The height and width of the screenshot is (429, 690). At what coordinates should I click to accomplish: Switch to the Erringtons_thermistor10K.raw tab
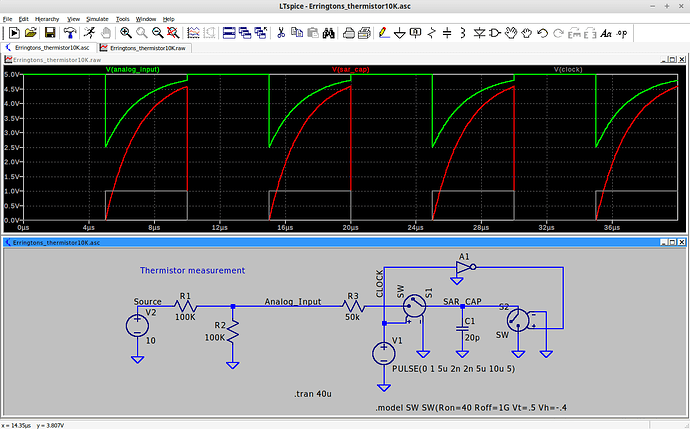pyautogui.click(x=143, y=47)
